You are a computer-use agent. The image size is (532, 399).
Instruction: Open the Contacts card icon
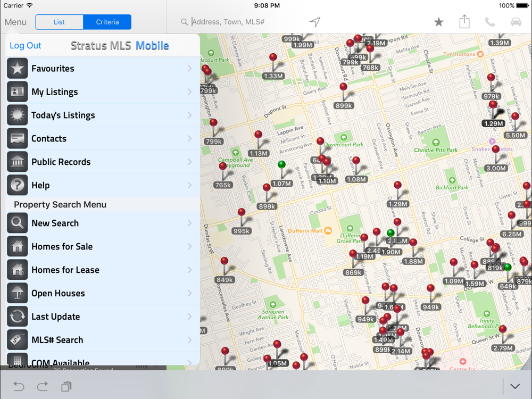point(18,139)
